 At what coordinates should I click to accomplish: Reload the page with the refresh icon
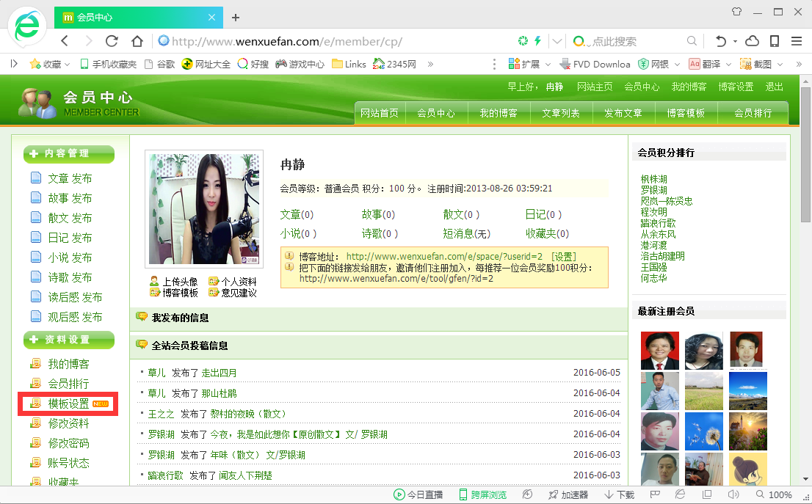[112, 41]
